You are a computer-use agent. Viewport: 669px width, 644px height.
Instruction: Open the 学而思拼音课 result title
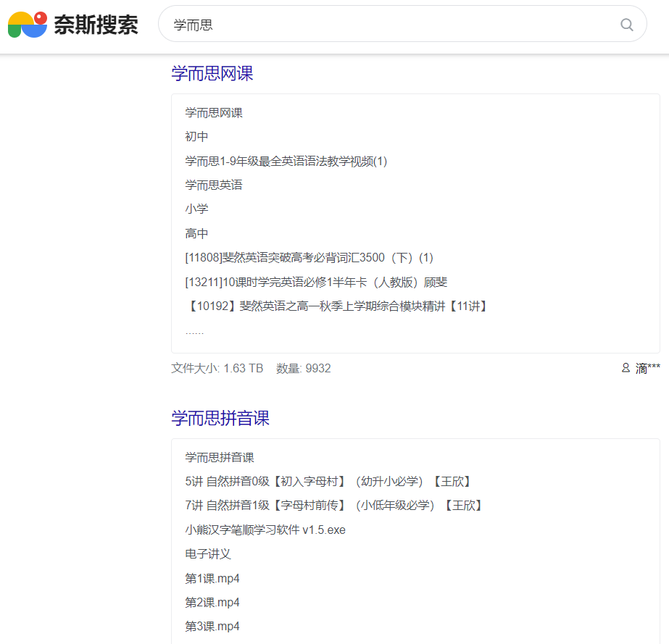click(220, 418)
